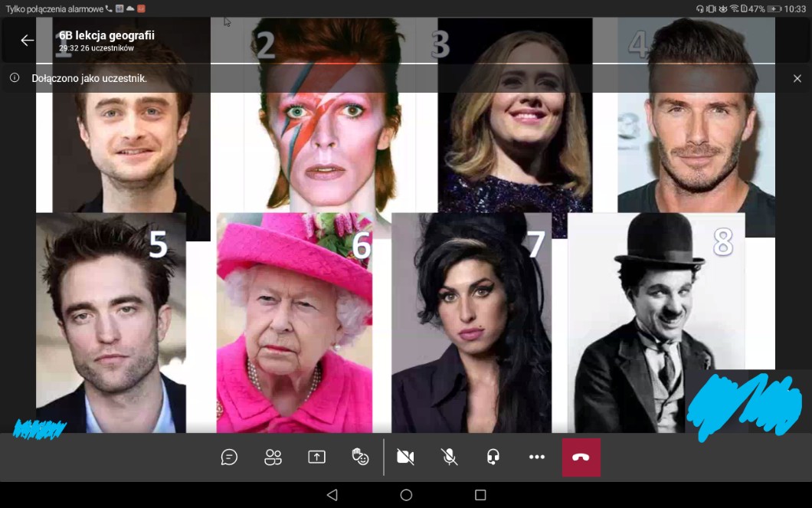
Task: Hang up with the red button
Action: point(581,457)
